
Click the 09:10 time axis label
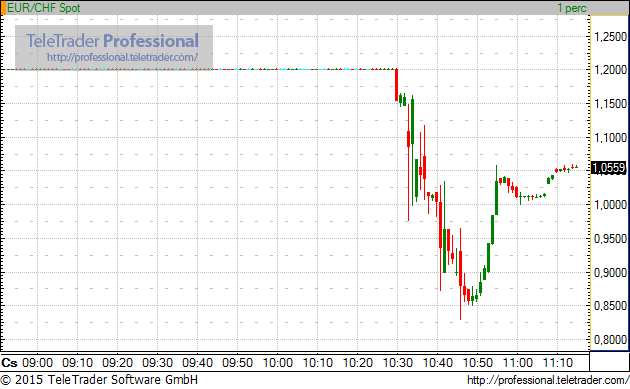coord(78,363)
